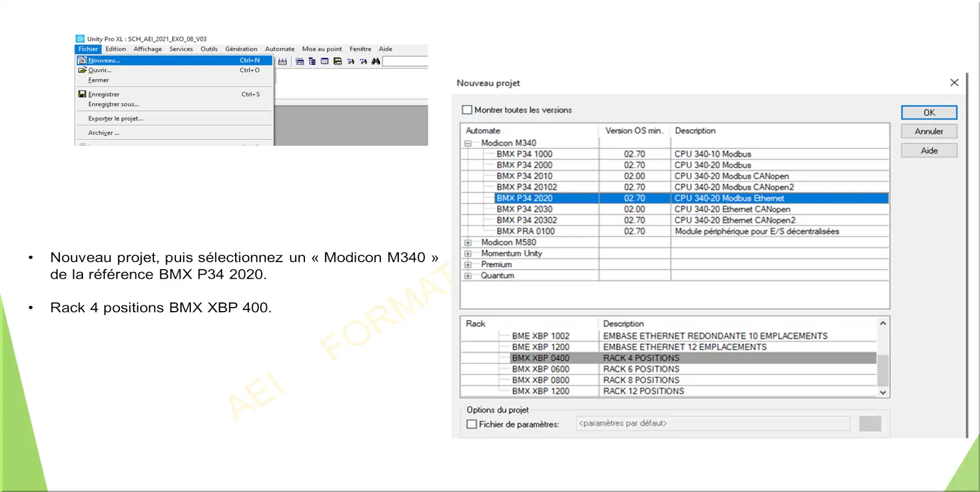
Task: Click the toolbar icon immediately left of the binoculars
Action: tap(363, 61)
